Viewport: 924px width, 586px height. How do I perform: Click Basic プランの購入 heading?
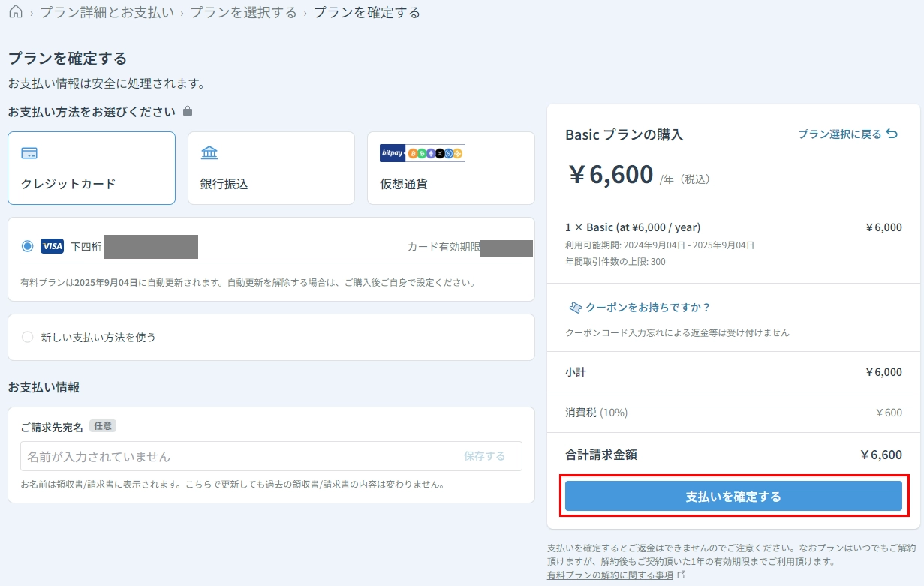(x=625, y=135)
